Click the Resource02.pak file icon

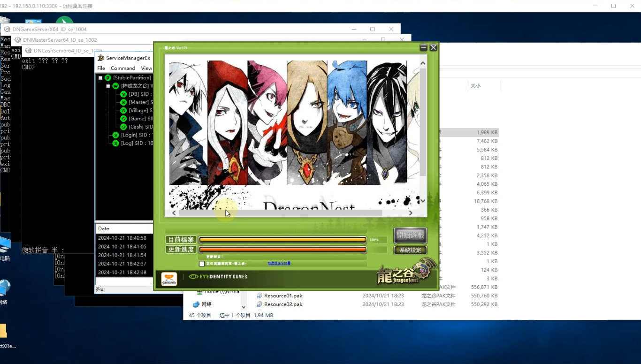(259, 304)
